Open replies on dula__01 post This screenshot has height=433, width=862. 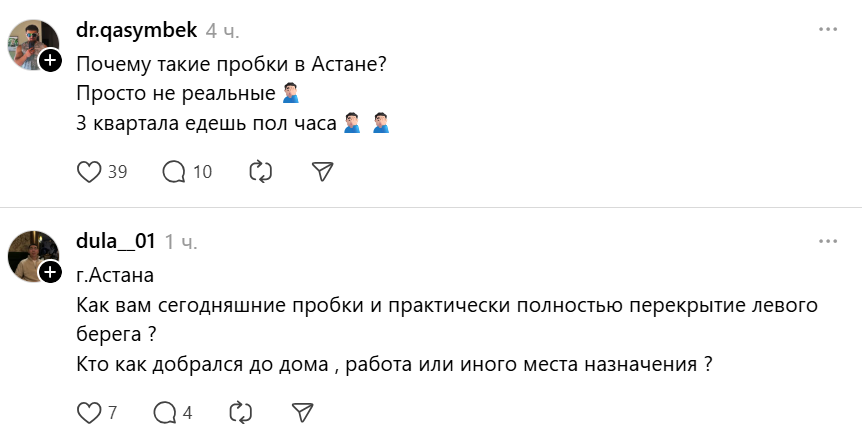click(165, 412)
